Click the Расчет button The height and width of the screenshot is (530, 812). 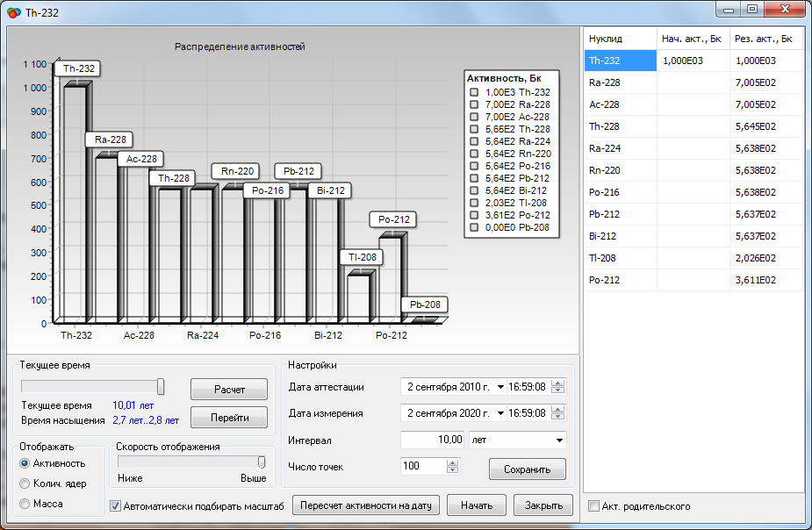[x=228, y=389]
